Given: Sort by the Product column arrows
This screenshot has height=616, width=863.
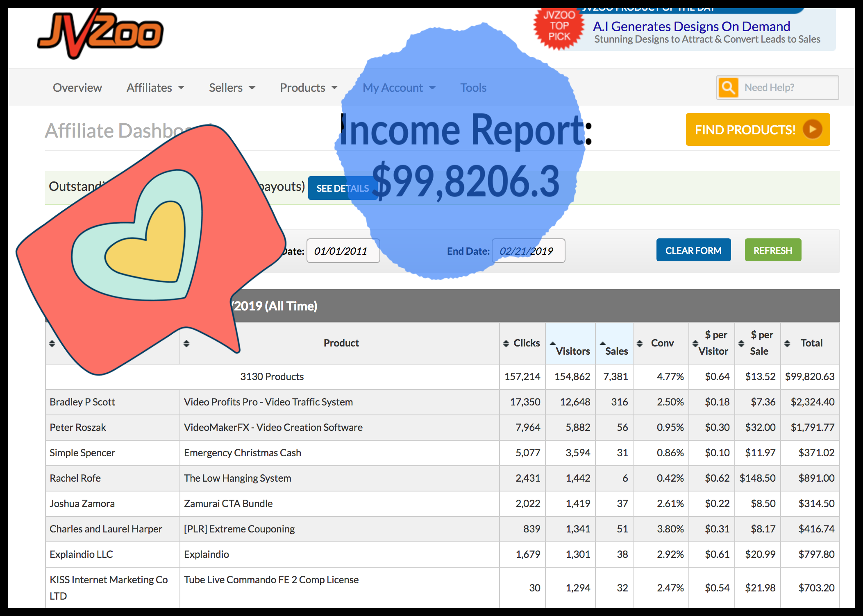Looking at the screenshot, I should (186, 343).
